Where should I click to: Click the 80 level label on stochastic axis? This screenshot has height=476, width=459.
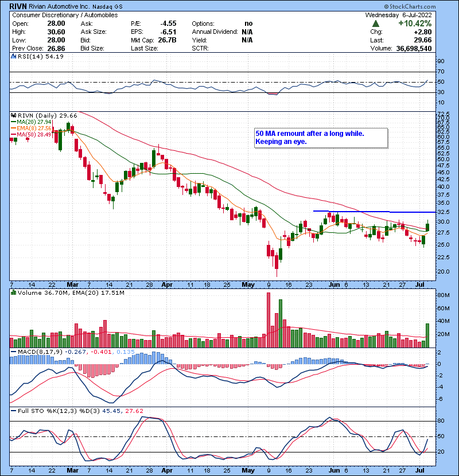click(441, 421)
